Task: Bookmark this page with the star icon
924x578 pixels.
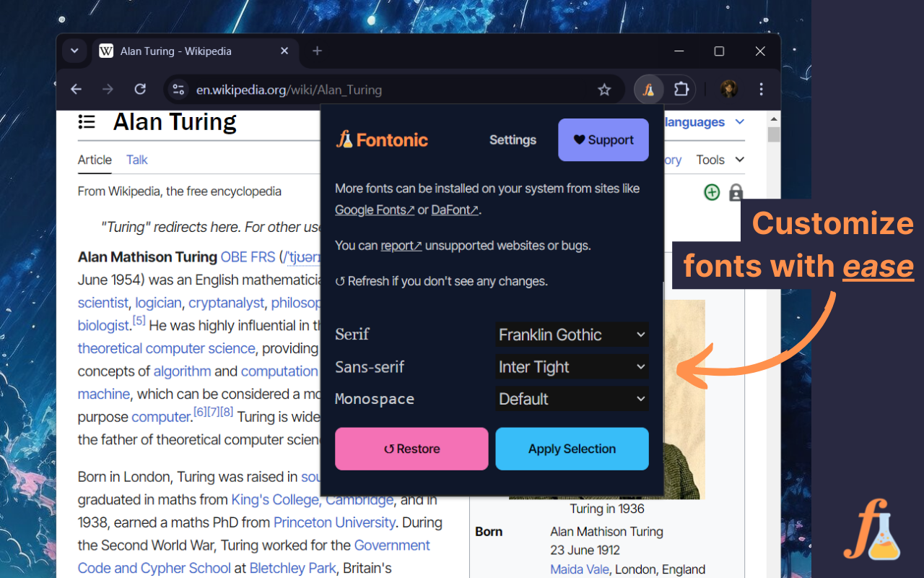Action: tap(604, 90)
